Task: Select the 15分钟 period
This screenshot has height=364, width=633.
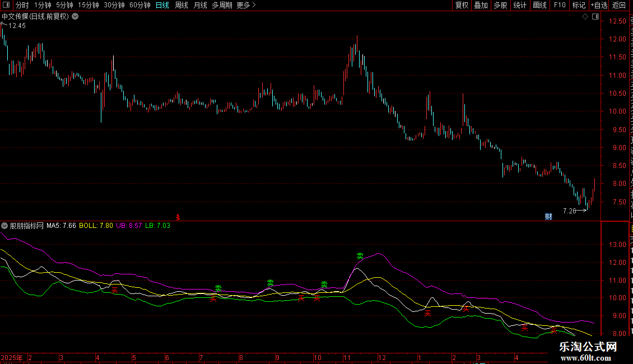Action: tap(89, 5)
